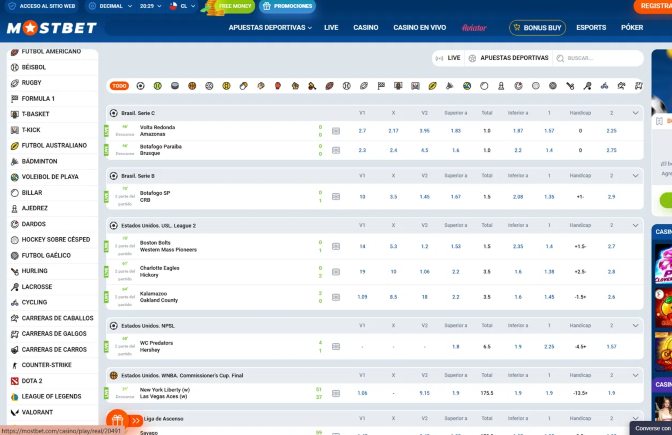
Task: Click the Mostbet logo
Action: pyautogui.click(x=52, y=28)
